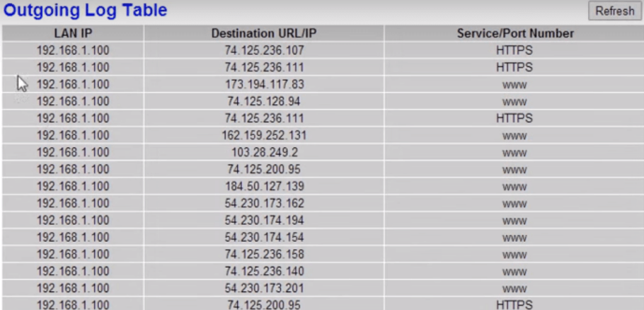Viewport: 644px width, 310px height.
Task: Click destination IP 54.230.173.162
Action: point(264,203)
